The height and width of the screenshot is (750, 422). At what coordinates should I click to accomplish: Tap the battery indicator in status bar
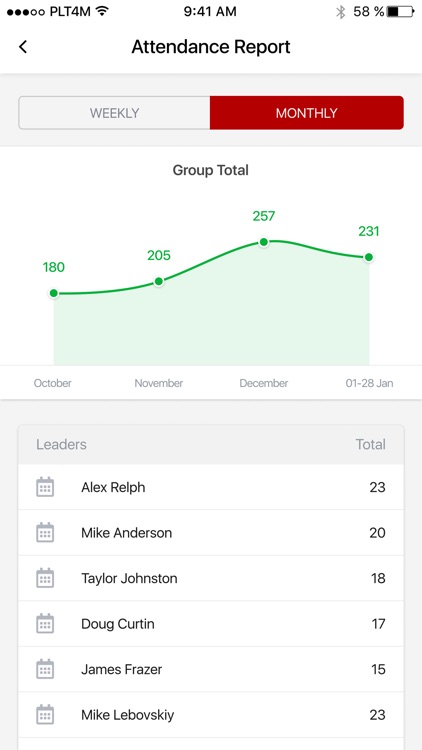click(x=400, y=12)
